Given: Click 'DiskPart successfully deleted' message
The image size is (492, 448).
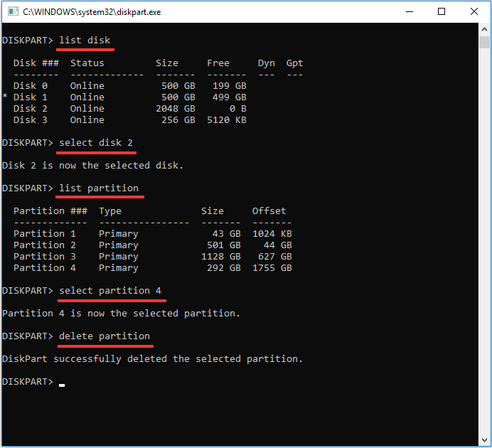Looking at the screenshot, I should pos(152,359).
